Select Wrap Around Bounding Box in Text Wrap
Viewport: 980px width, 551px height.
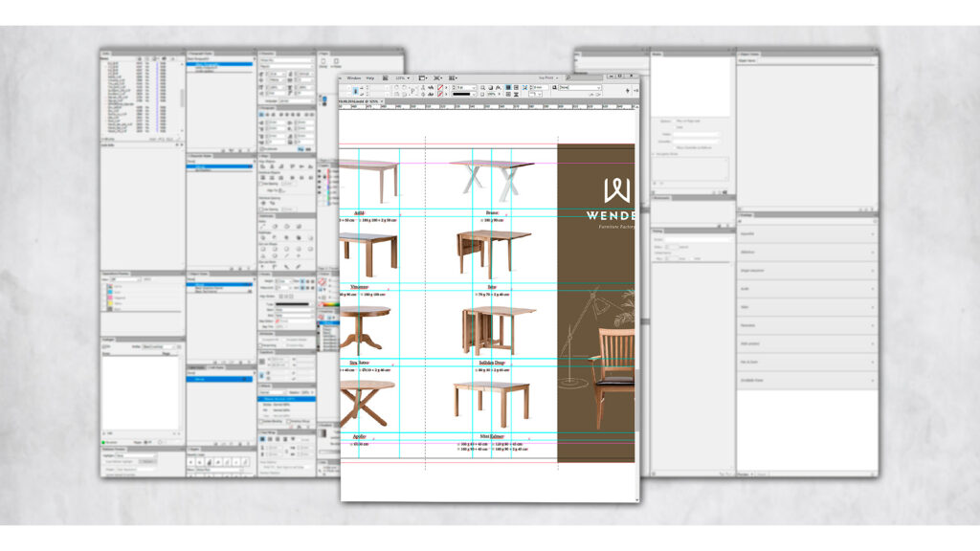point(270,438)
